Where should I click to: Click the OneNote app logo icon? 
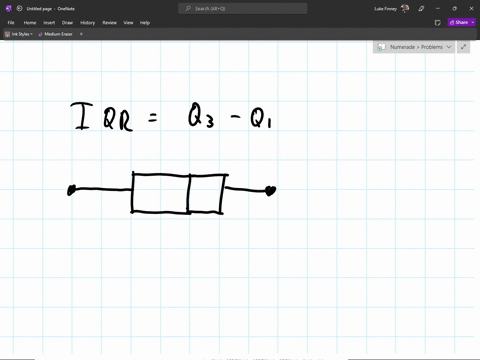[x=9, y=9]
